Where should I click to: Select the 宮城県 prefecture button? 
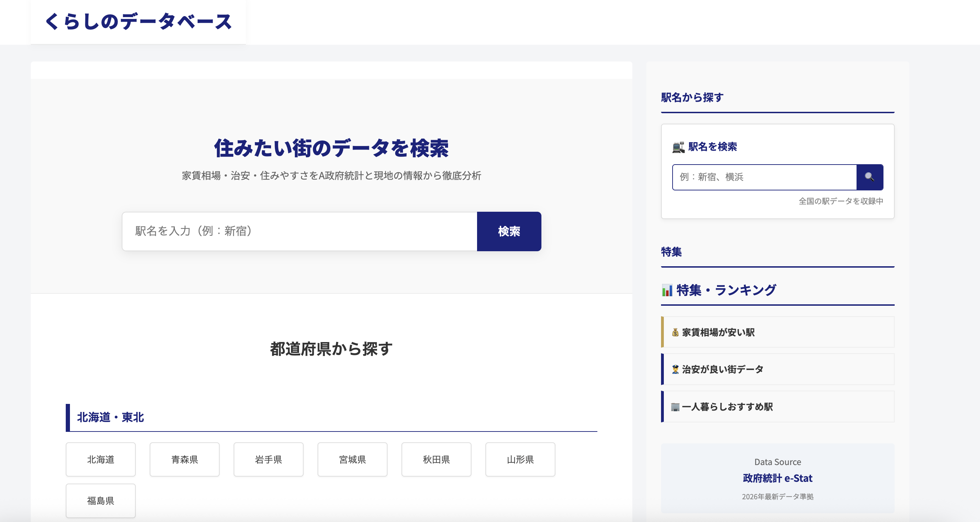[x=352, y=459]
